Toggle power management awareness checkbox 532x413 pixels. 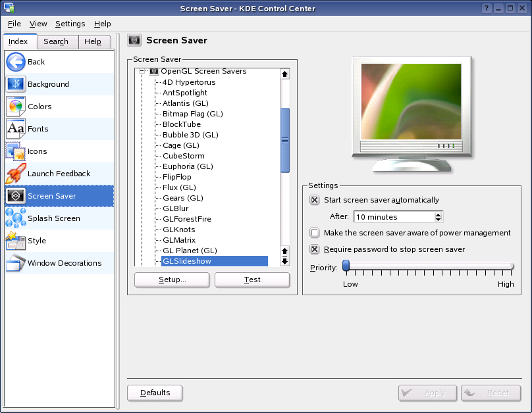315,233
